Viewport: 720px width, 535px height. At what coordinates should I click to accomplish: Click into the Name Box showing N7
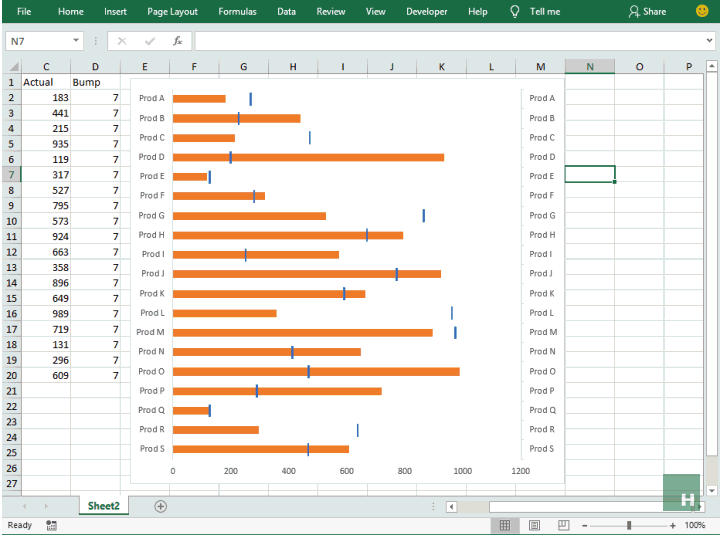[x=38, y=41]
